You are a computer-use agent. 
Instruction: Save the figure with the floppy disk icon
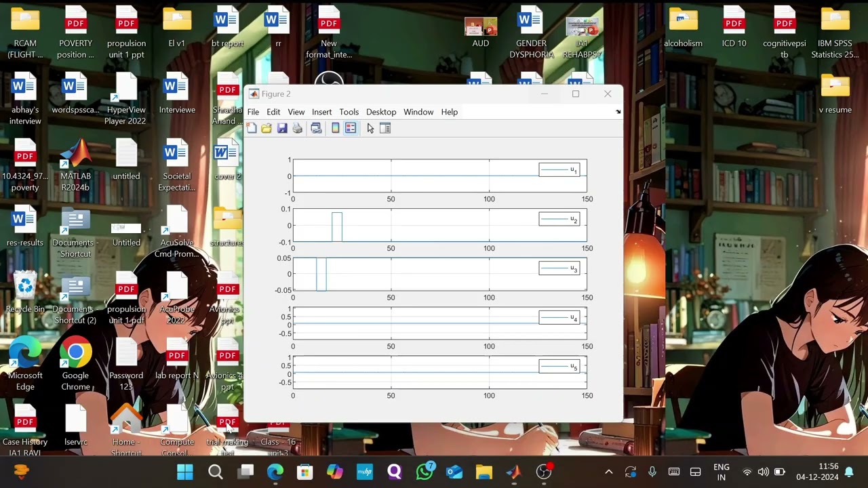click(x=282, y=128)
